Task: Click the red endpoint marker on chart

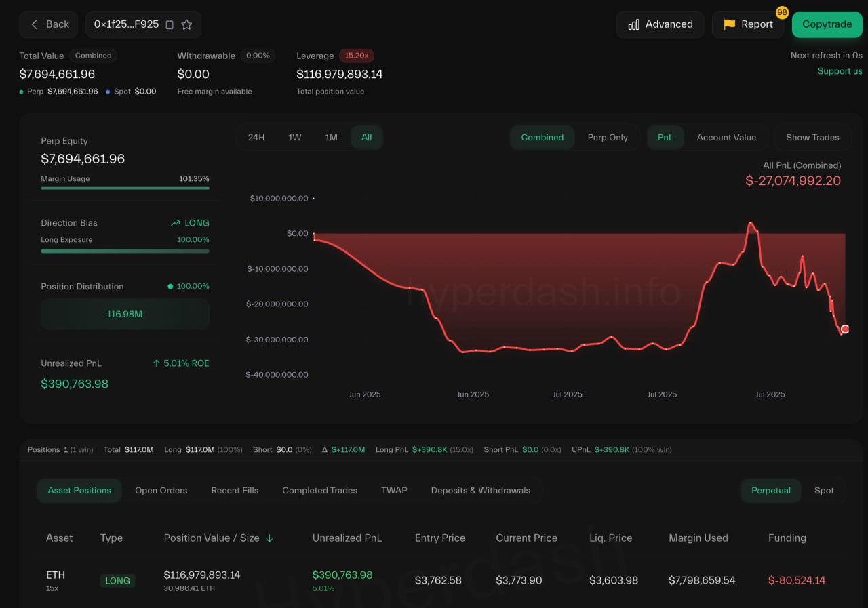Action: tap(845, 329)
